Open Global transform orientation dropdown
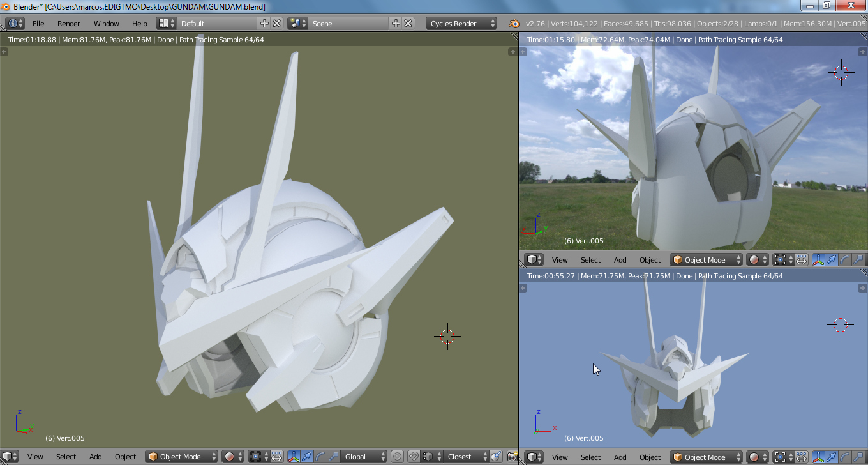This screenshot has height=465, width=868. 364,457
